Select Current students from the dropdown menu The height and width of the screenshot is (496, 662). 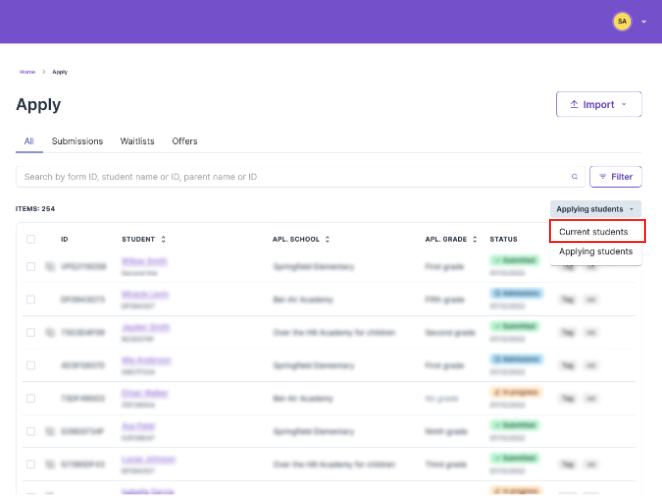[x=594, y=232]
